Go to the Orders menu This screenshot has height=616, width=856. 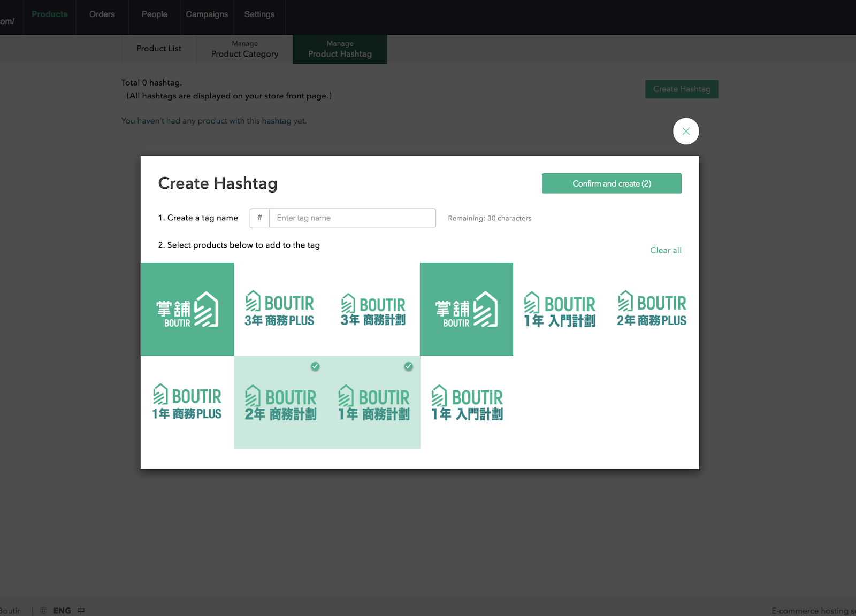[x=102, y=14]
